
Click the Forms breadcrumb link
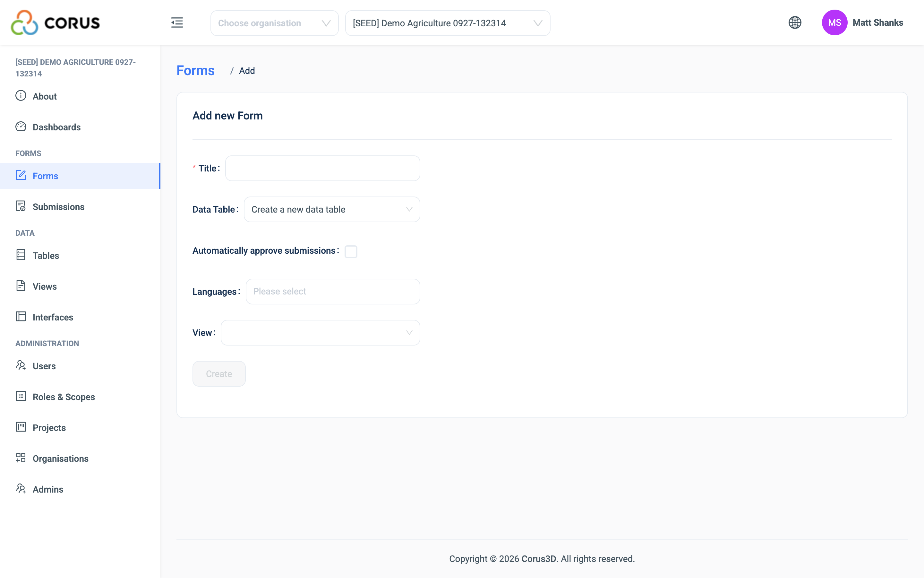point(195,71)
